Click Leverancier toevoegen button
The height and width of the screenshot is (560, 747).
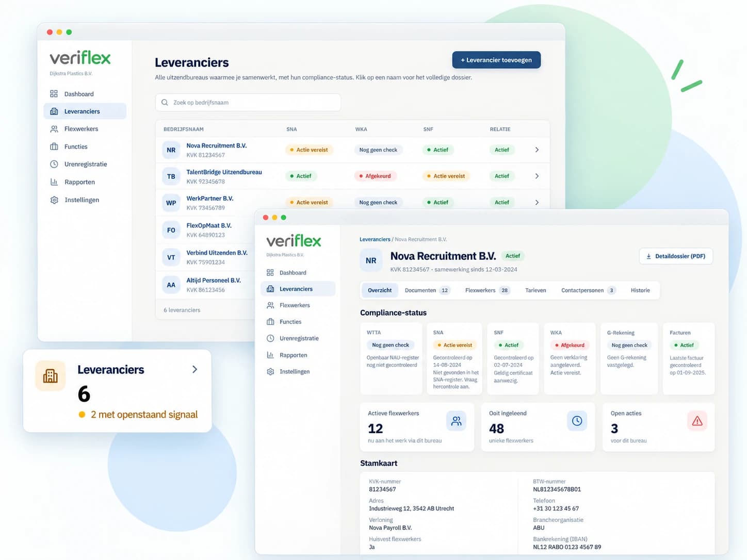coord(496,60)
